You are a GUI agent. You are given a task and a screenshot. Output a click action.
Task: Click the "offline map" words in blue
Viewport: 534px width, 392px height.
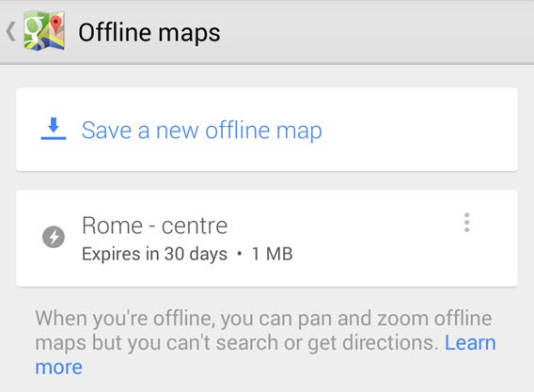coord(263,131)
